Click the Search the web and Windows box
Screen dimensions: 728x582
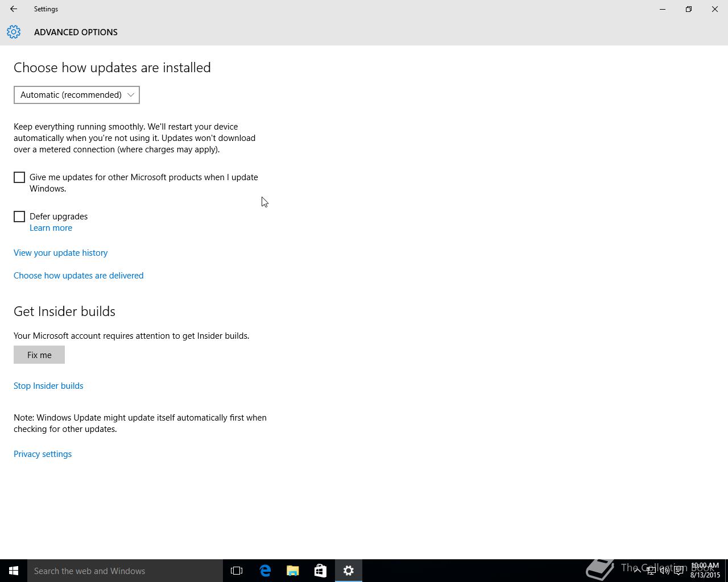click(125, 571)
